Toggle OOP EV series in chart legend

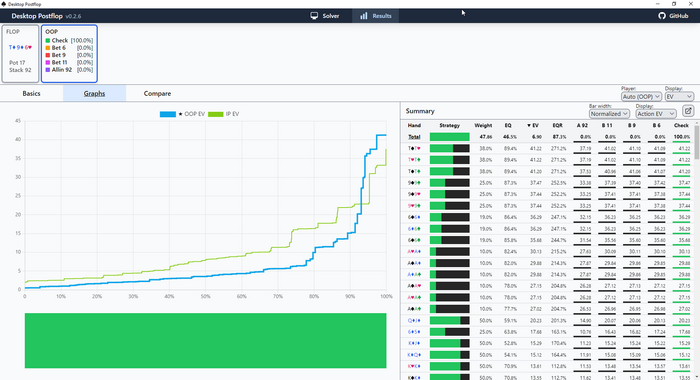182,114
